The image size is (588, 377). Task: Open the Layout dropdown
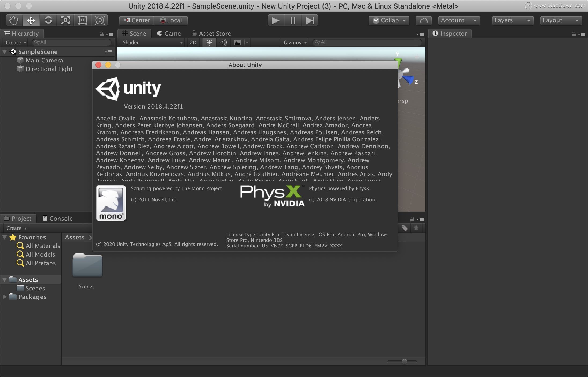(x=561, y=20)
